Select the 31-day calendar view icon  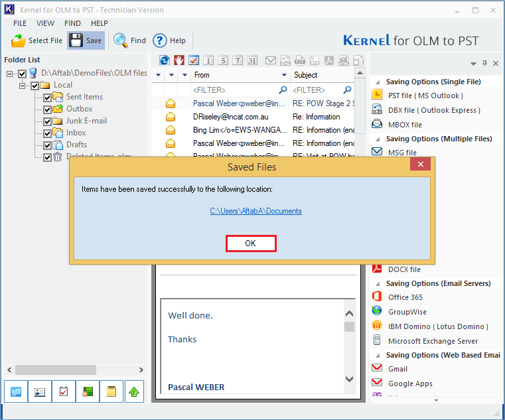click(252, 60)
